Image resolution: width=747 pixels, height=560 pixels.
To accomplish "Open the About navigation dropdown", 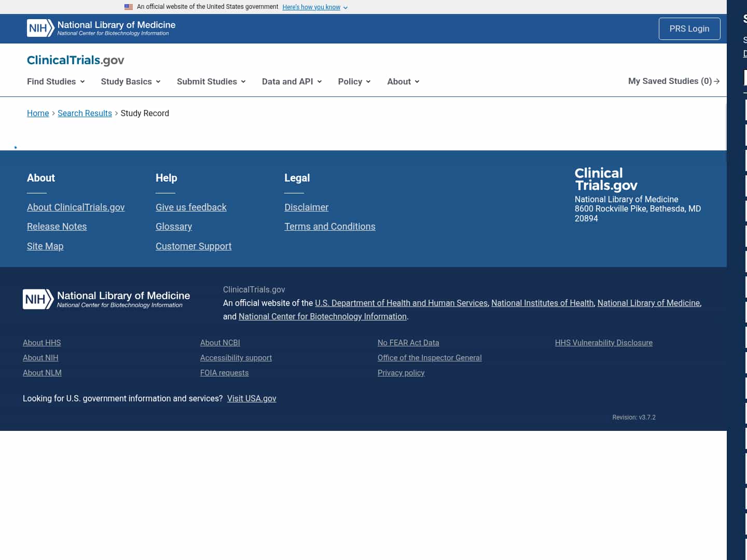I will click(x=403, y=81).
